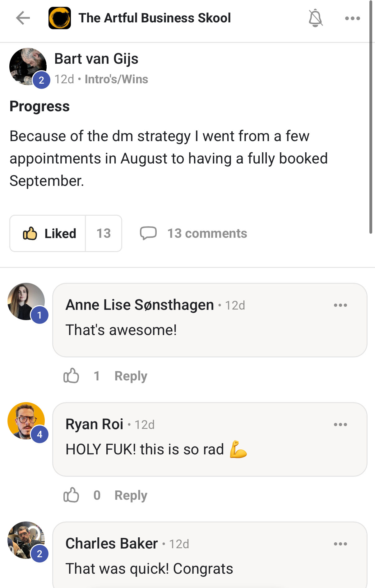Reply to Ryan Roi's comment
This screenshot has height=588, width=375.
click(131, 495)
